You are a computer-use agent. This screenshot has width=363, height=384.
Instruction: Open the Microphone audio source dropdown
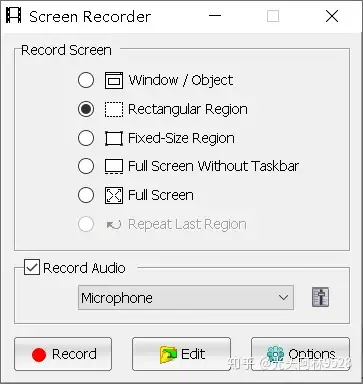(186, 297)
